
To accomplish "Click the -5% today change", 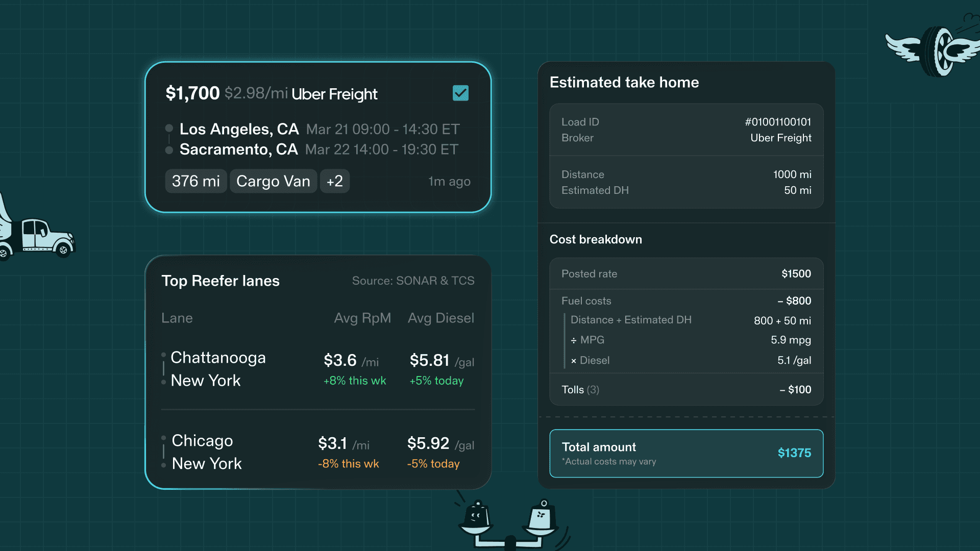I will point(433,464).
